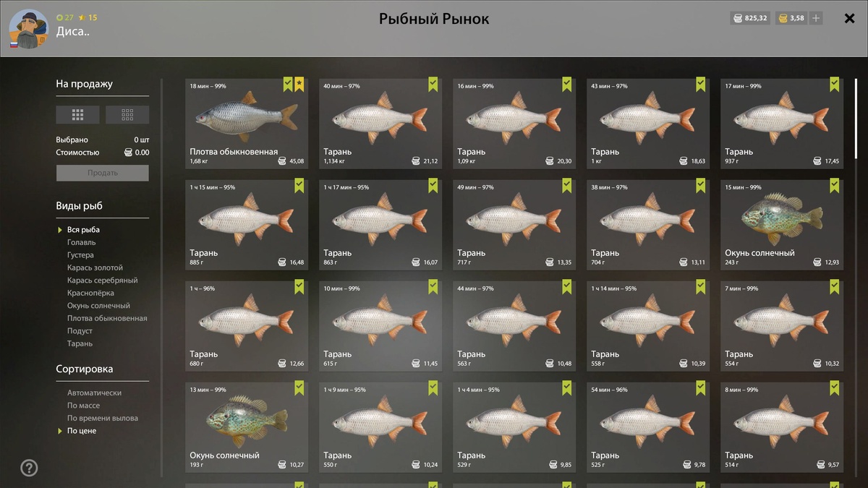Click the plus icon next to gold balance
This screenshot has width=868, height=488.
tap(816, 18)
